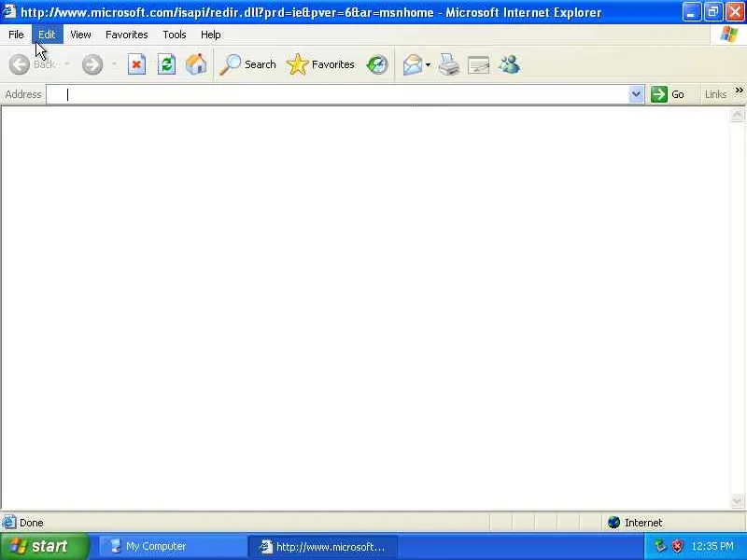Expand the Forward history dropdown arrow
The image size is (747, 560).
coord(114,64)
